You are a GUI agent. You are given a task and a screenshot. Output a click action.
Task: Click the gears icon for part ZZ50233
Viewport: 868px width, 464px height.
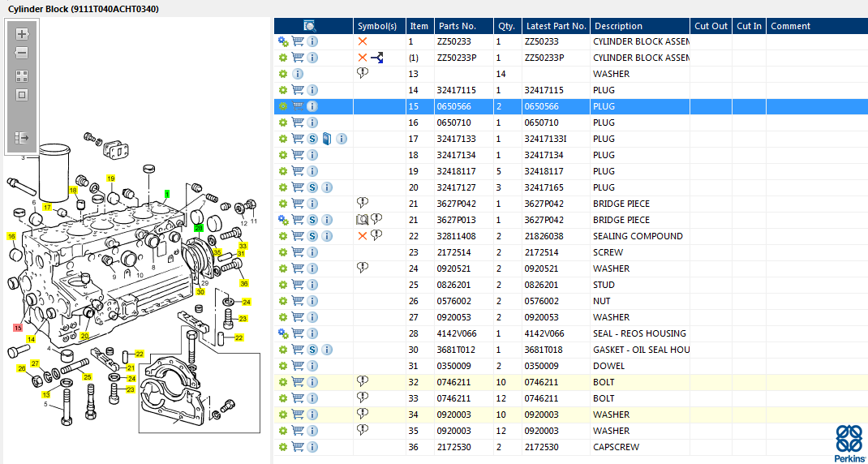pyautogui.click(x=283, y=41)
